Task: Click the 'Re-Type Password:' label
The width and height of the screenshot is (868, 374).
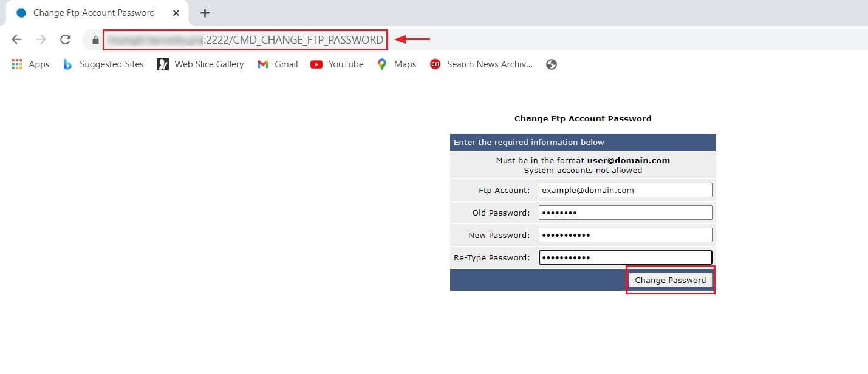Action: click(x=492, y=257)
